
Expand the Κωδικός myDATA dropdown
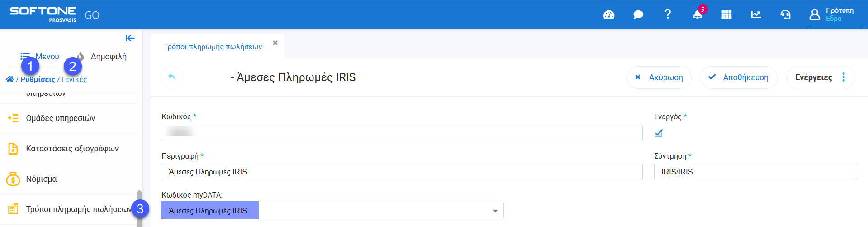[495, 211]
